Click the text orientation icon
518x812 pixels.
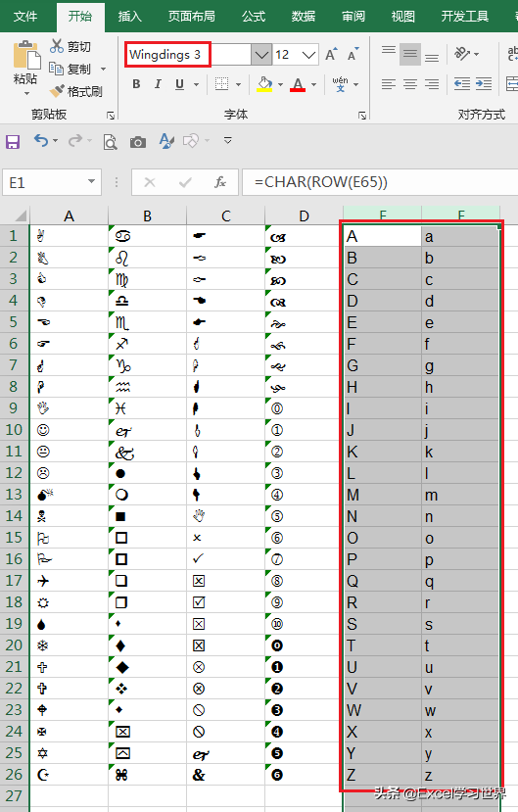(462, 54)
